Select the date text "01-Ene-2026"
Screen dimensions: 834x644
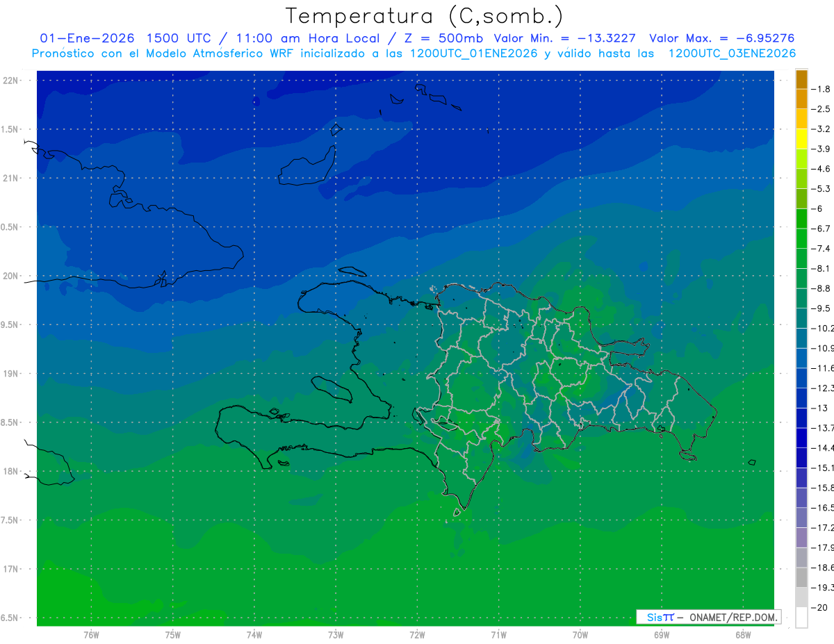pos(88,38)
